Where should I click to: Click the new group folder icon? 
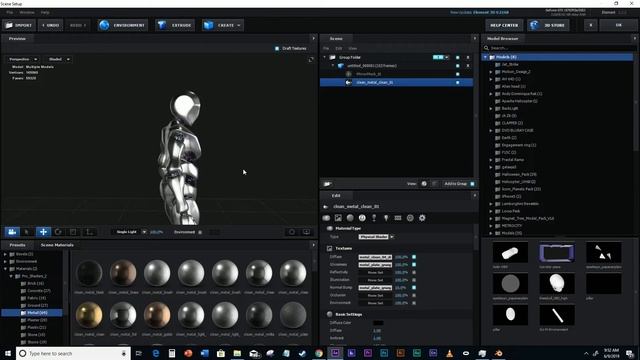pos(327,184)
